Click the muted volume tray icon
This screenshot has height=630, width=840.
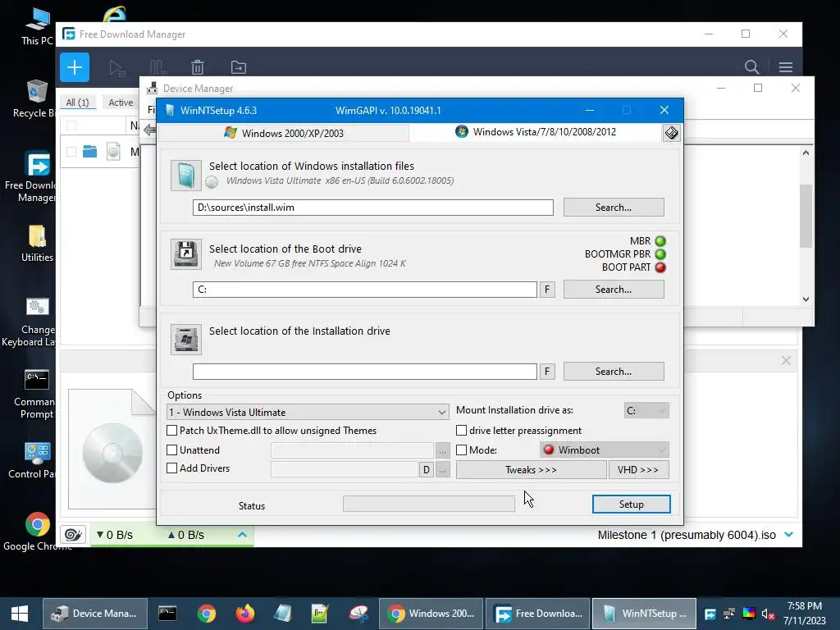(767, 614)
